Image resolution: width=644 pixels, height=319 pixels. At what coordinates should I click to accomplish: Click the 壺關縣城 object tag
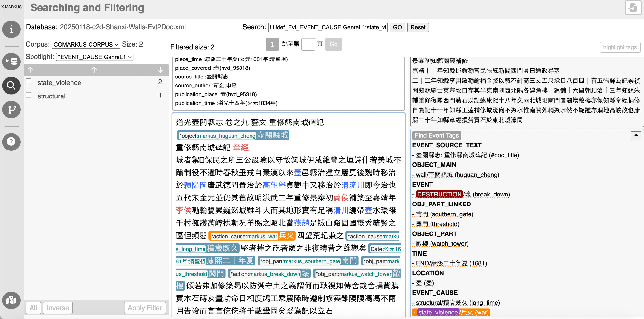pos(233,135)
